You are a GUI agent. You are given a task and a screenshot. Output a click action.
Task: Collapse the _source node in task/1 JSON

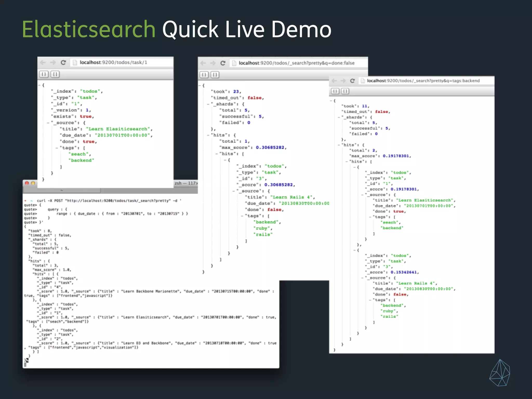(x=48, y=123)
